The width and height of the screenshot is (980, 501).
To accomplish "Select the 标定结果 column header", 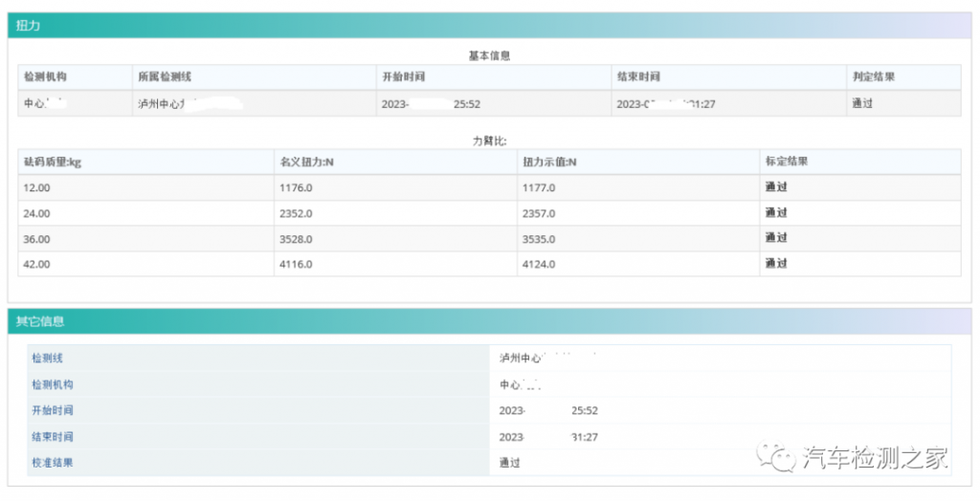I will coord(787,162).
